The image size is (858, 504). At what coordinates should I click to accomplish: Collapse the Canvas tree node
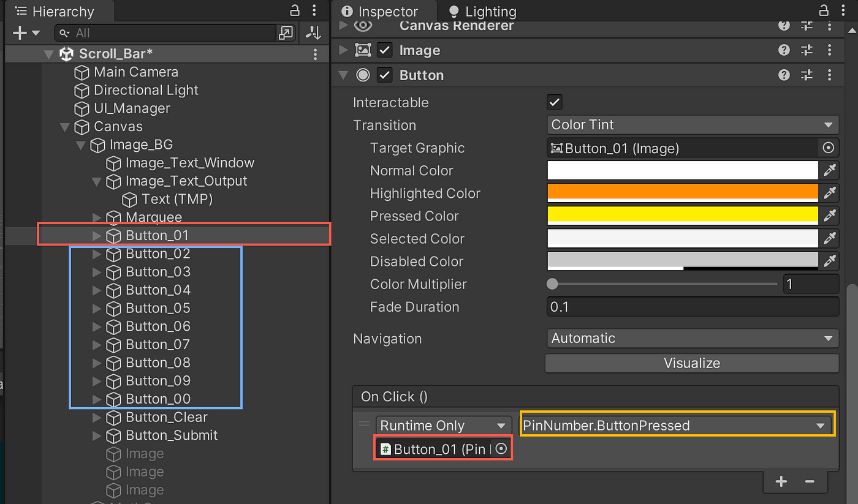click(65, 127)
